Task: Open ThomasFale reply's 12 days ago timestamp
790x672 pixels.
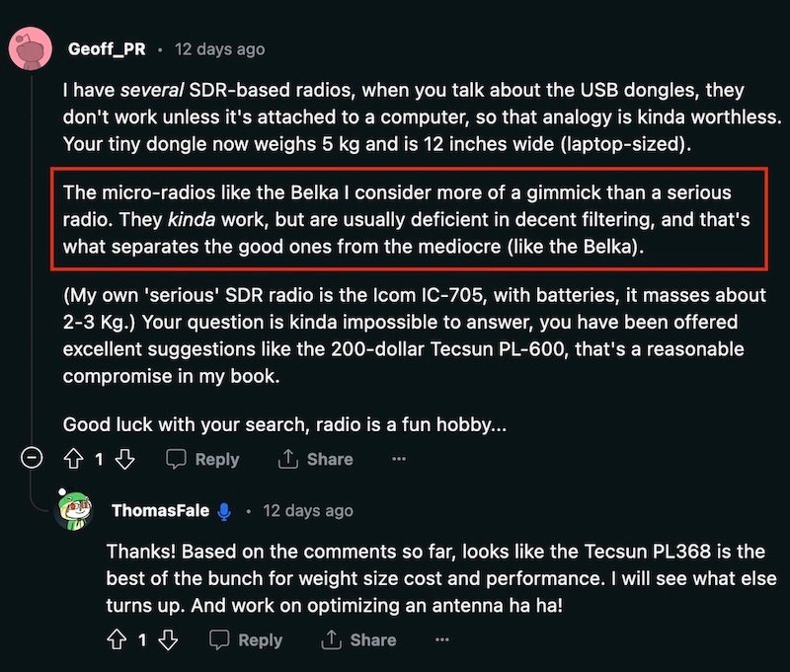Action: click(307, 511)
